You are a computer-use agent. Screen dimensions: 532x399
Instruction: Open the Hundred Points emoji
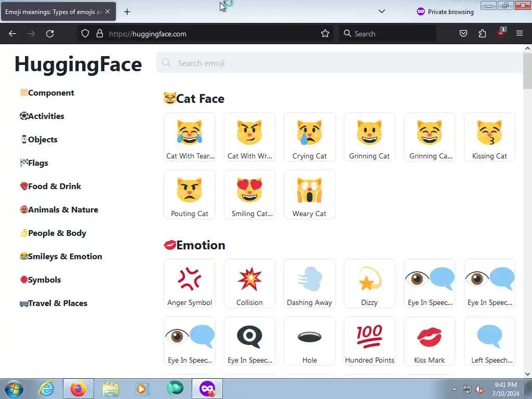pyautogui.click(x=369, y=341)
